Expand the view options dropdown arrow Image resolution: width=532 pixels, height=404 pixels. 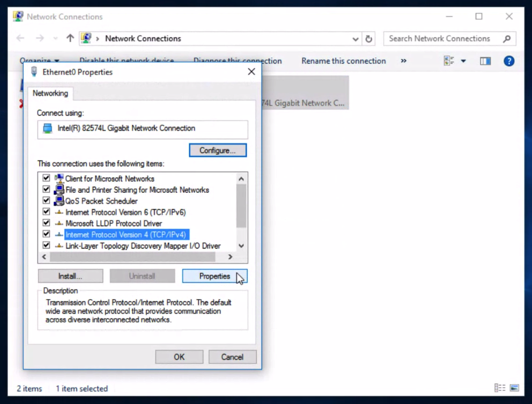463,61
